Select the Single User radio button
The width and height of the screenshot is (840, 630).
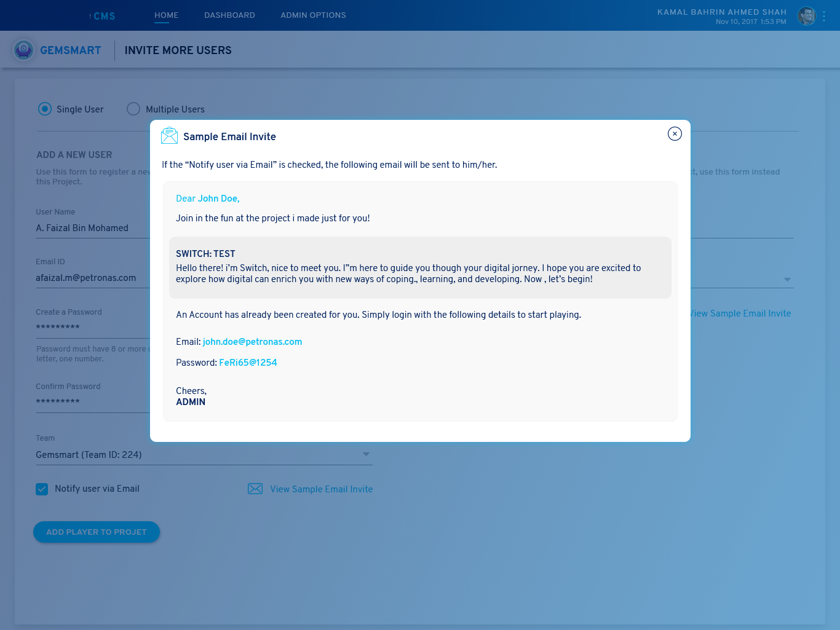45,109
